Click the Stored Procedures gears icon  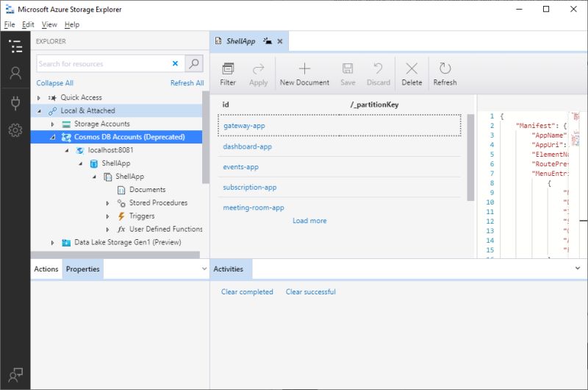coord(121,203)
